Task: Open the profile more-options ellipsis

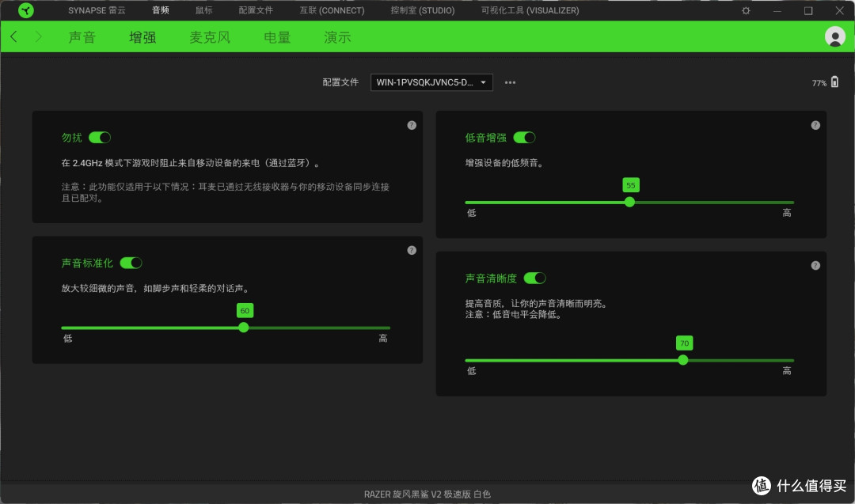Action: point(510,82)
